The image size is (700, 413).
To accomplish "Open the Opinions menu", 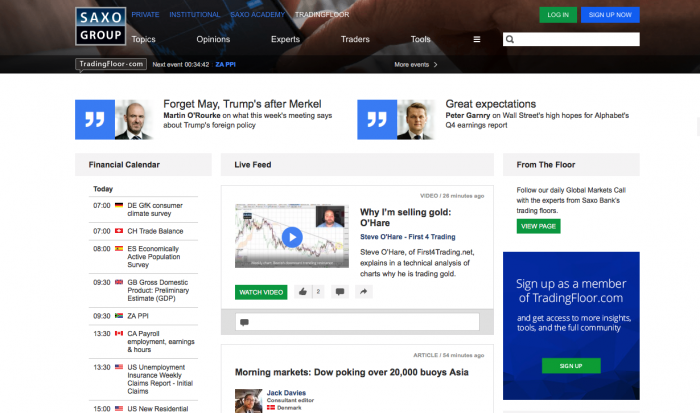I will [213, 39].
